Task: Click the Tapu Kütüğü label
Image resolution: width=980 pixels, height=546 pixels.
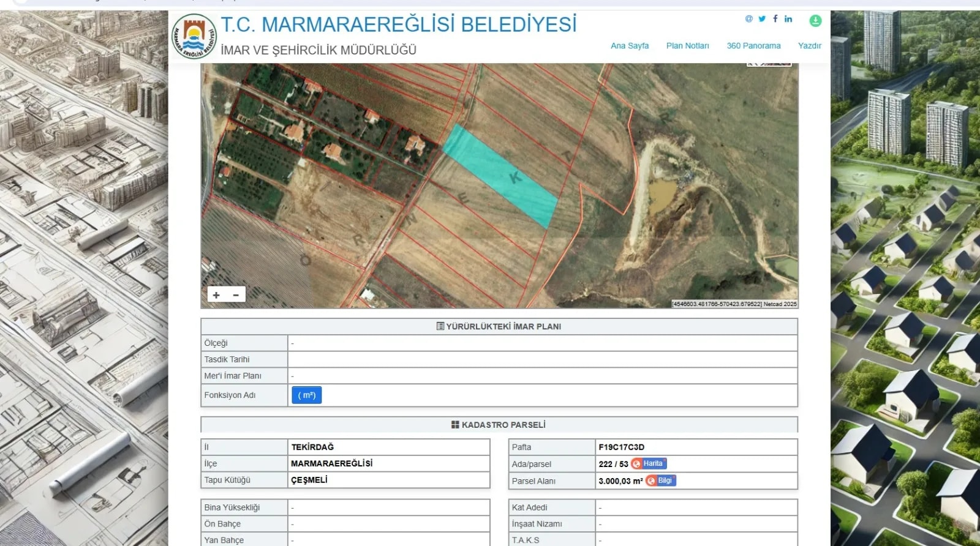Action: click(228, 481)
